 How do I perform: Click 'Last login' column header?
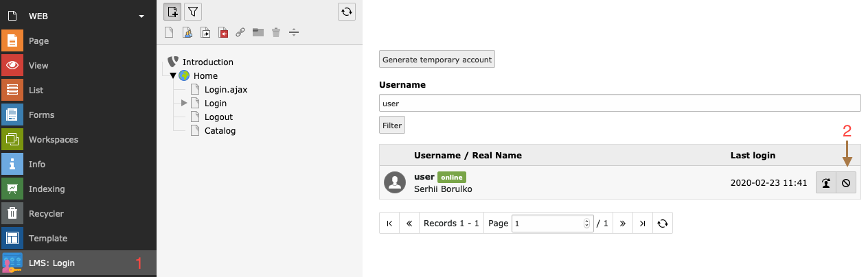pos(753,156)
